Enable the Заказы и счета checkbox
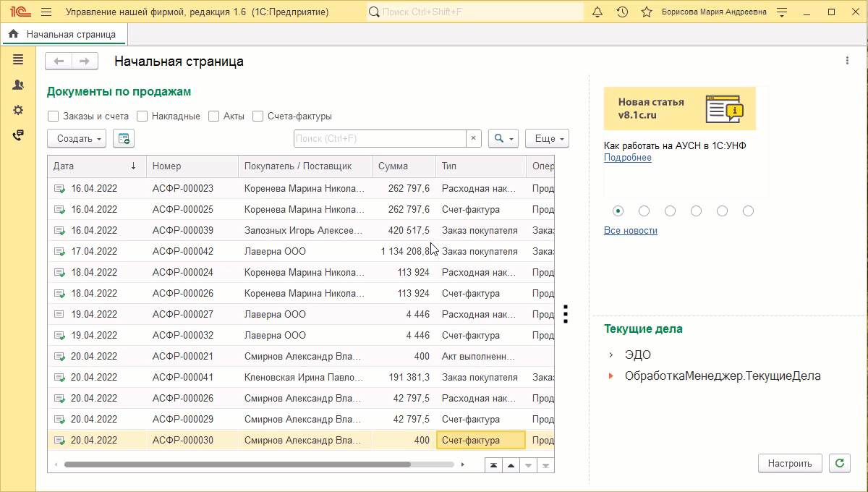The height and width of the screenshot is (492, 868). [53, 116]
